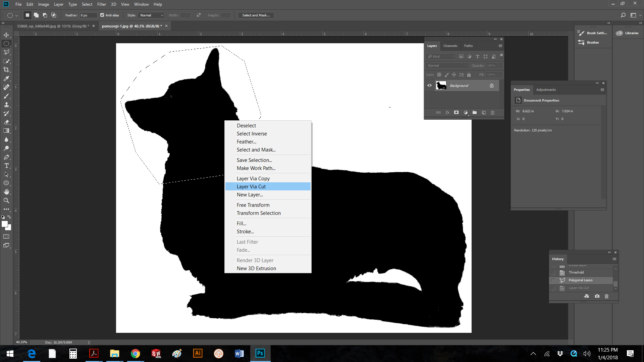Hide the Background layer visibility eye
This screenshot has height=362, width=644.
429,85
